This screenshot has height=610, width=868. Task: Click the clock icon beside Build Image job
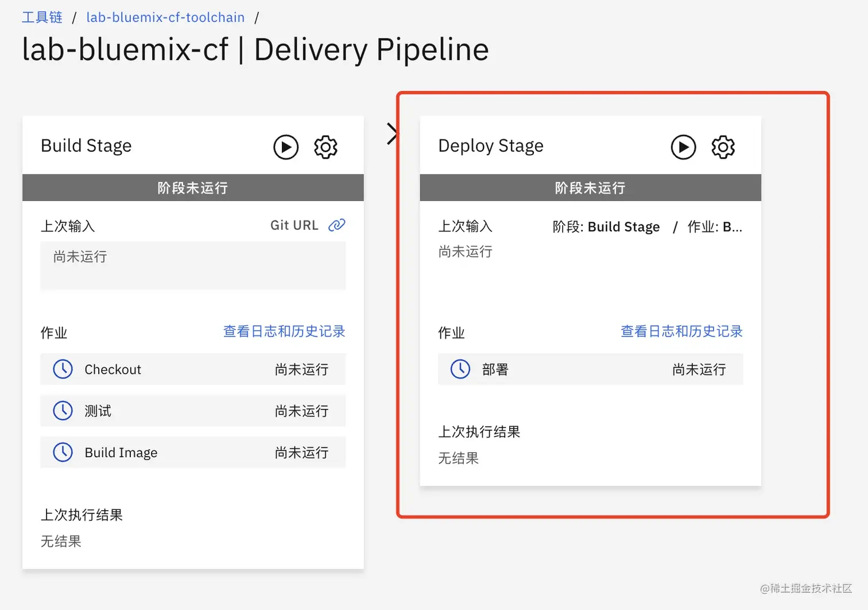[x=63, y=453]
